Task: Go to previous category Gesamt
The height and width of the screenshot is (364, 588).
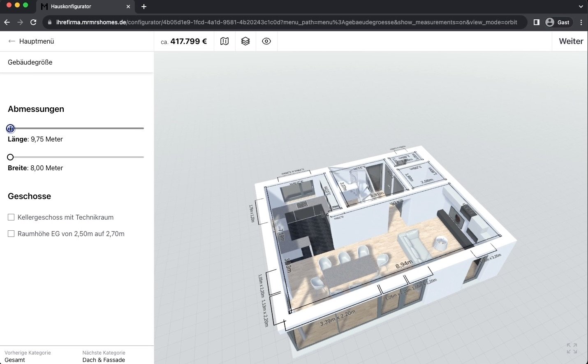Action: pos(15,356)
